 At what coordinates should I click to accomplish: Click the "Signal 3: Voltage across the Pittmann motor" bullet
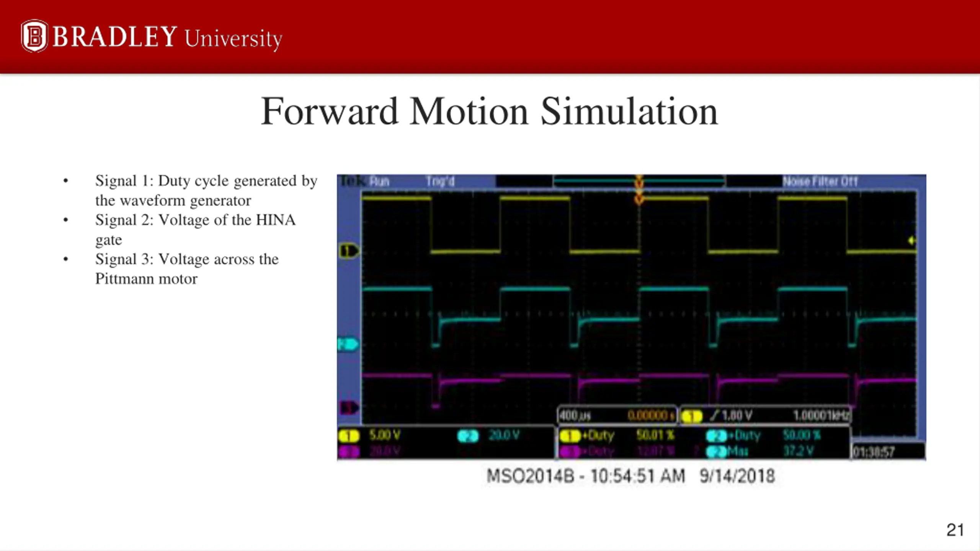(187, 269)
